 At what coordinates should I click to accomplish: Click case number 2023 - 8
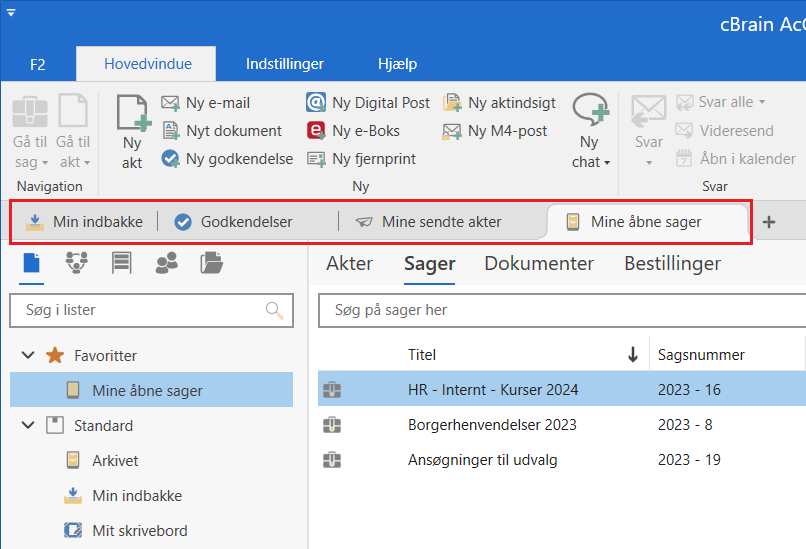click(685, 425)
